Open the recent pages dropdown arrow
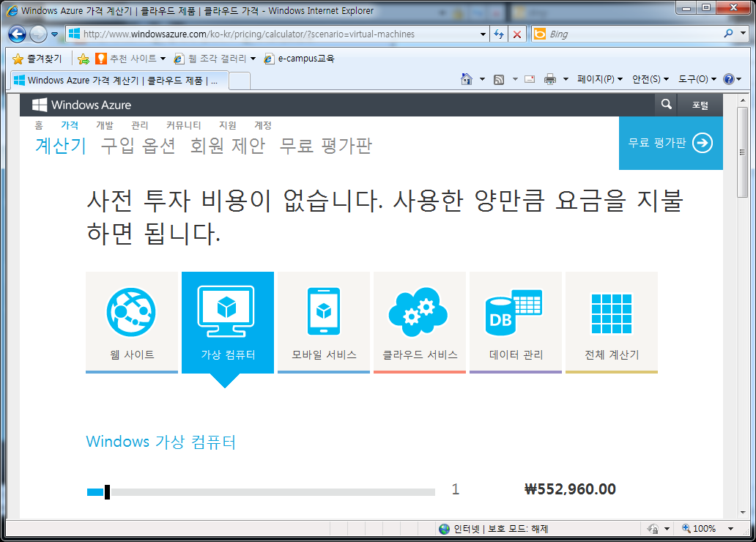 point(54,34)
